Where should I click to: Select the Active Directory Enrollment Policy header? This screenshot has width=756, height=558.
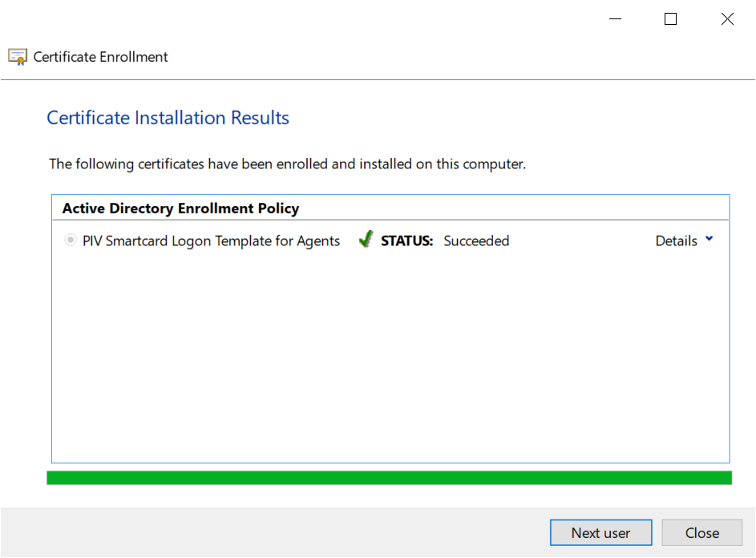180,208
